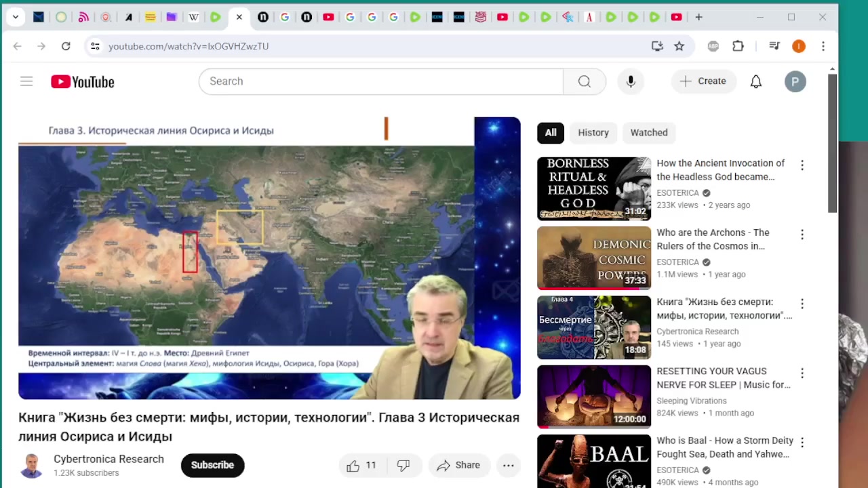Focus the YouTube search field
This screenshot has height=488, width=868.
pos(380,81)
